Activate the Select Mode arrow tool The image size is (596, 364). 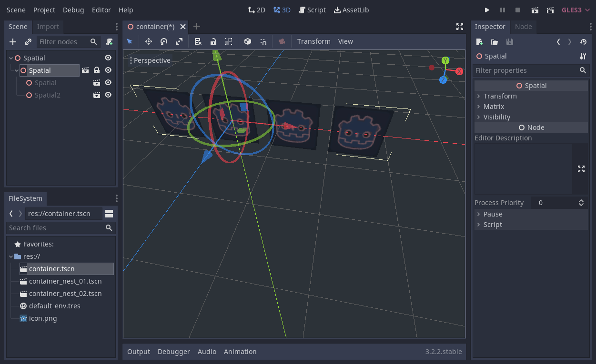click(x=130, y=41)
